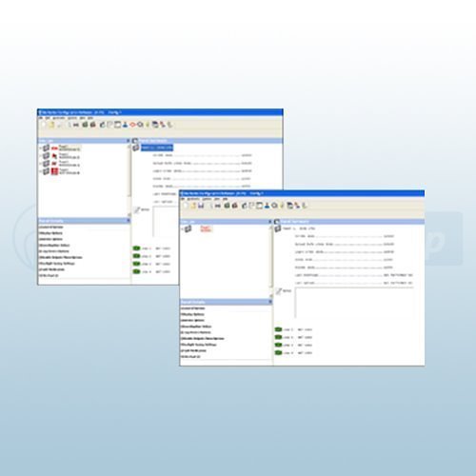Expand the last tree node in back window

tap(41, 171)
